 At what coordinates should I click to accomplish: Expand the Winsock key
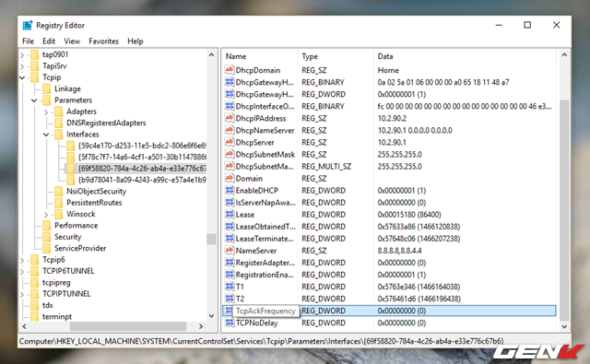coord(46,215)
